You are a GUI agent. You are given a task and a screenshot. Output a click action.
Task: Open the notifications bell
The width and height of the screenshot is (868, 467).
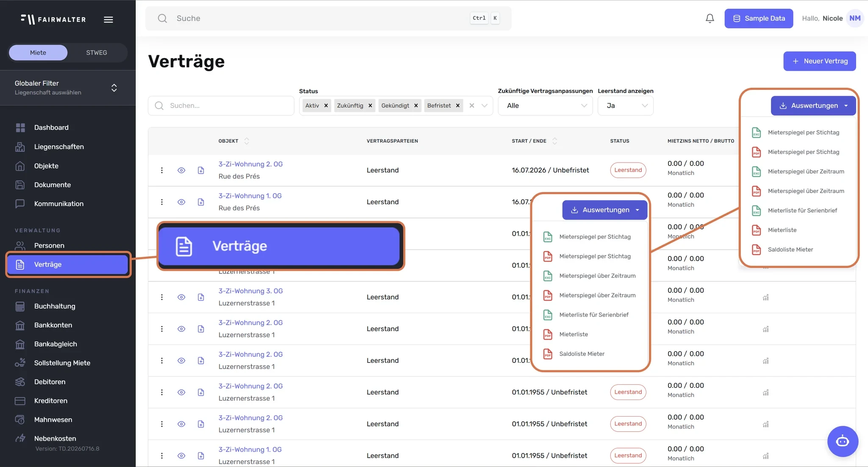pos(710,18)
